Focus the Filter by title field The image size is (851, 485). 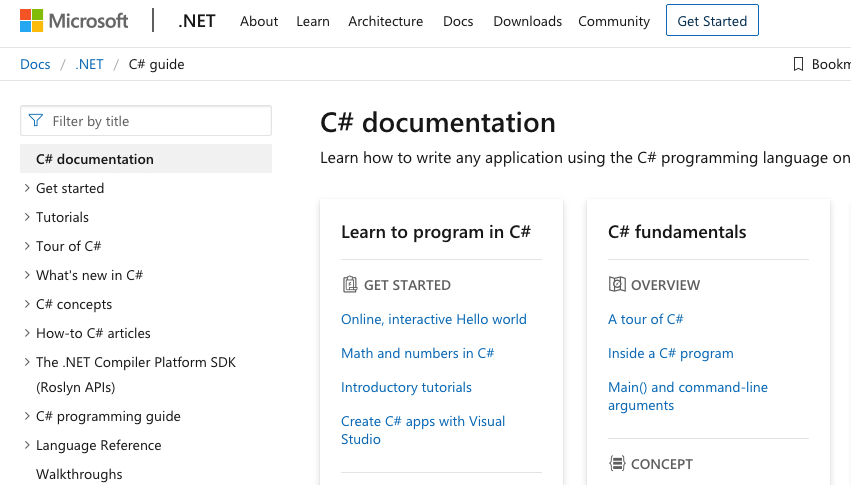[155, 121]
